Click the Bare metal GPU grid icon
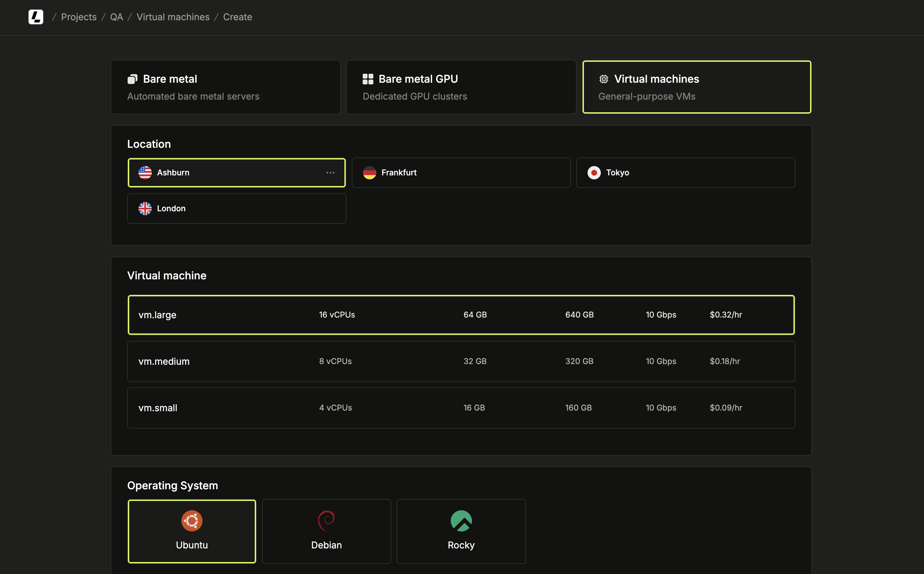924x574 pixels. [x=368, y=79]
